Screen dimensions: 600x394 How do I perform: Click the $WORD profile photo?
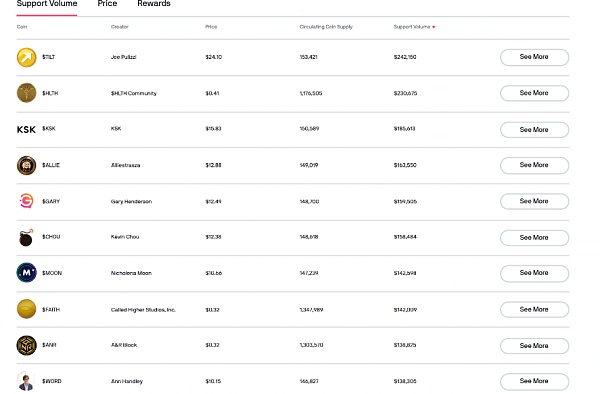pos(26,381)
